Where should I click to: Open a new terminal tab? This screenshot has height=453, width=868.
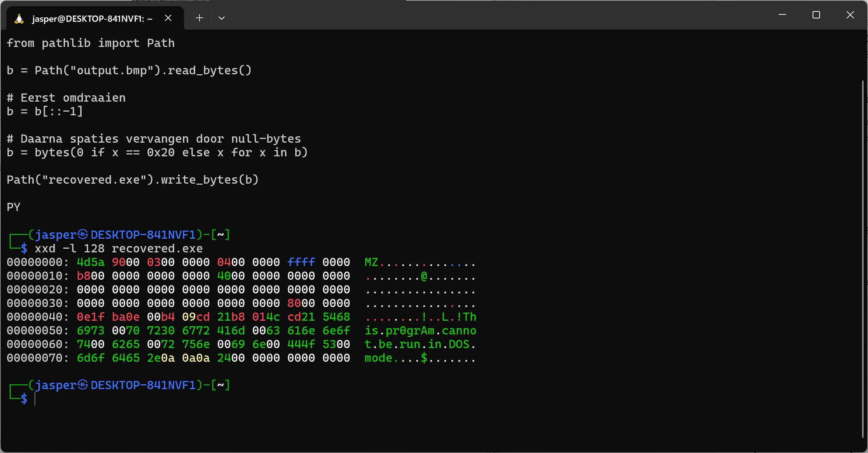point(199,18)
